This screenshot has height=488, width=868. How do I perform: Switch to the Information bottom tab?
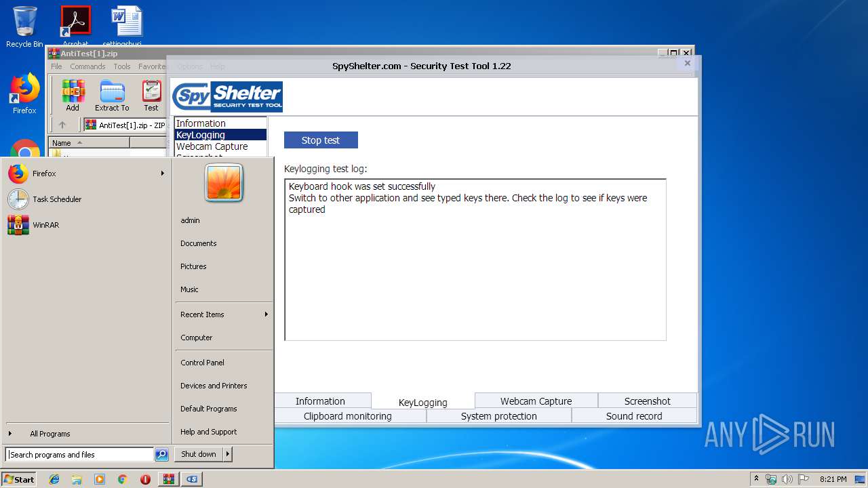pos(320,401)
